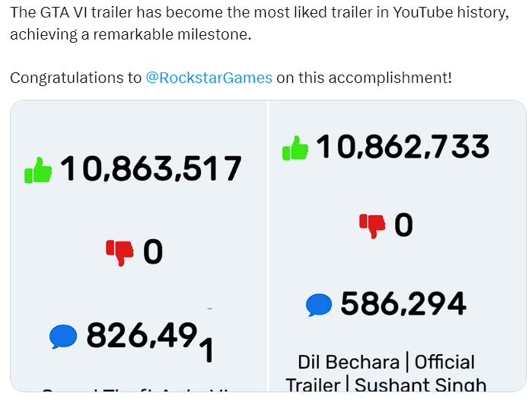
Task: Click the blue comment bubble beside 586,294
Action: point(319,305)
